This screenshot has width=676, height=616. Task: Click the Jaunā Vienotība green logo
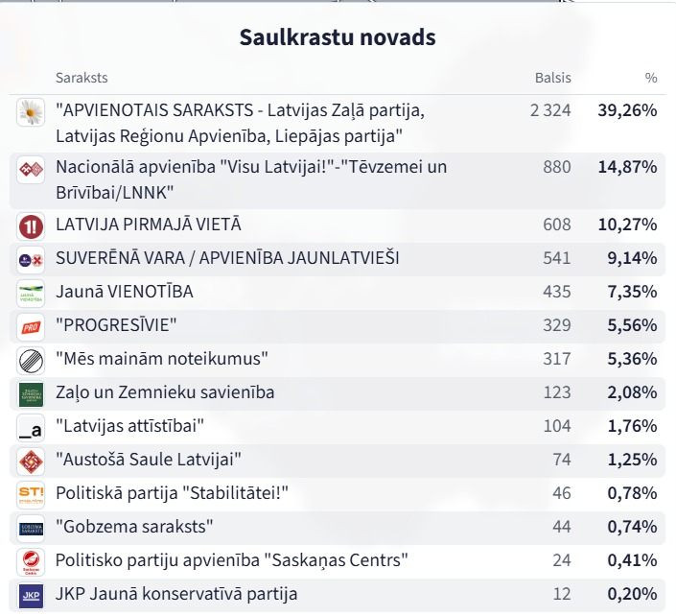coord(31,294)
